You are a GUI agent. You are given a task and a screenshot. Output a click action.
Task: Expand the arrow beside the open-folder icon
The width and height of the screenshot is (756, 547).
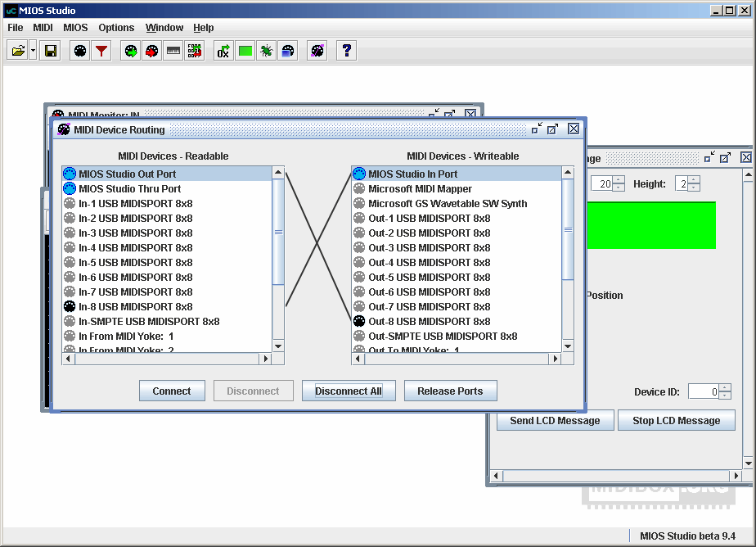tap(33, 51)
